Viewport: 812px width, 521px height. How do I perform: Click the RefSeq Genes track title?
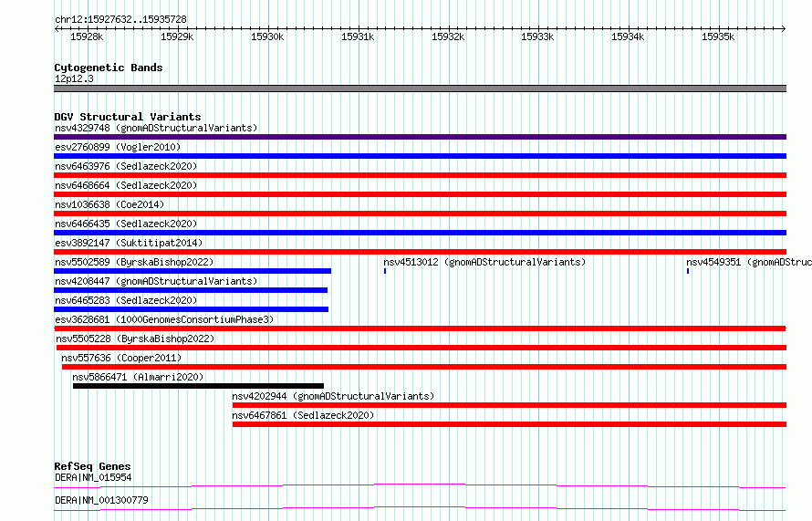92,466
